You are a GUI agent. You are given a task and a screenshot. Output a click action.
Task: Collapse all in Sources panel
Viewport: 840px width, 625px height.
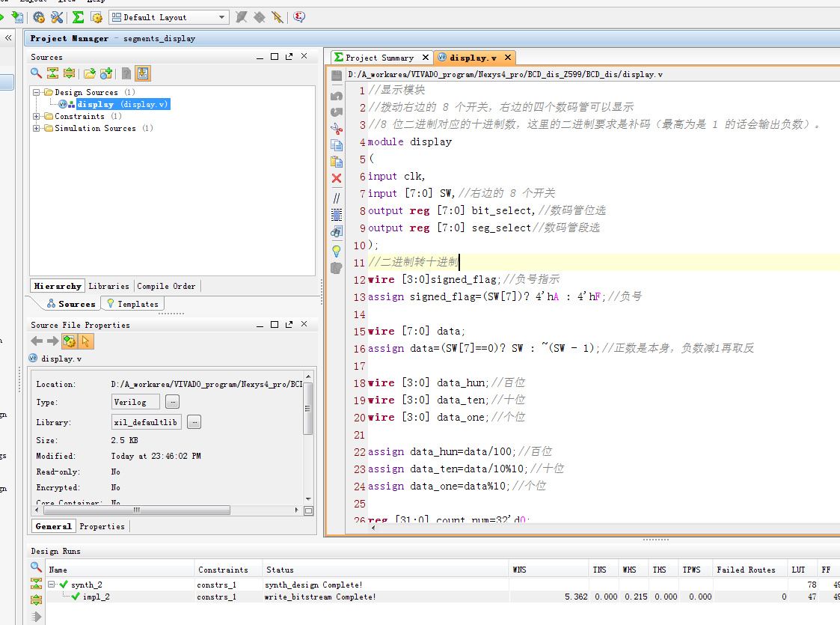coord(52,73)
